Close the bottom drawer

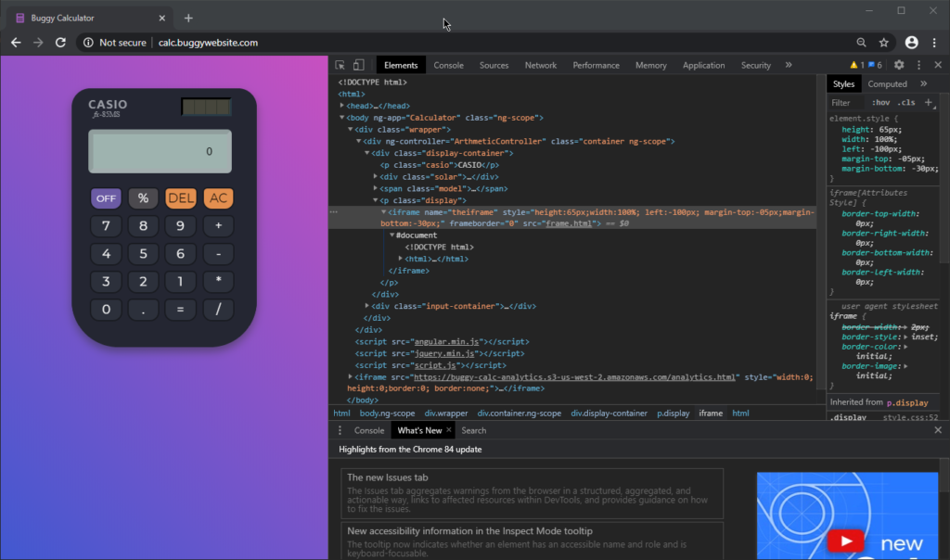(x=938, y=430)
